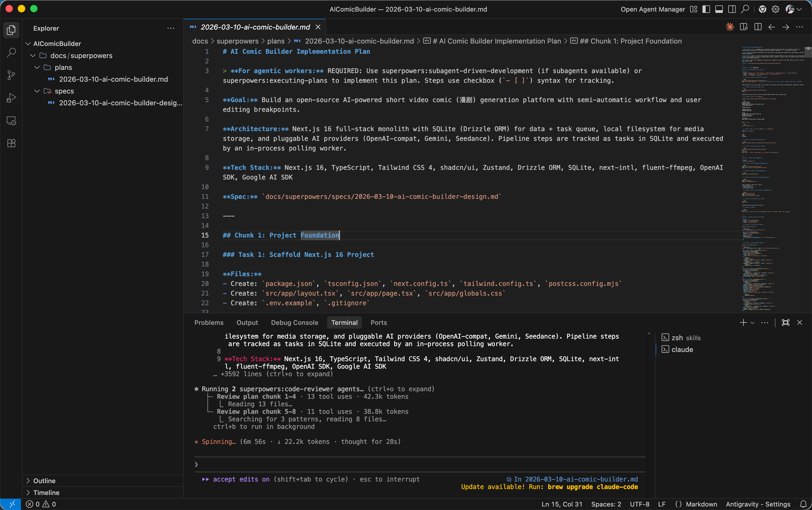Open the Extensions view

tap(11, 143)
